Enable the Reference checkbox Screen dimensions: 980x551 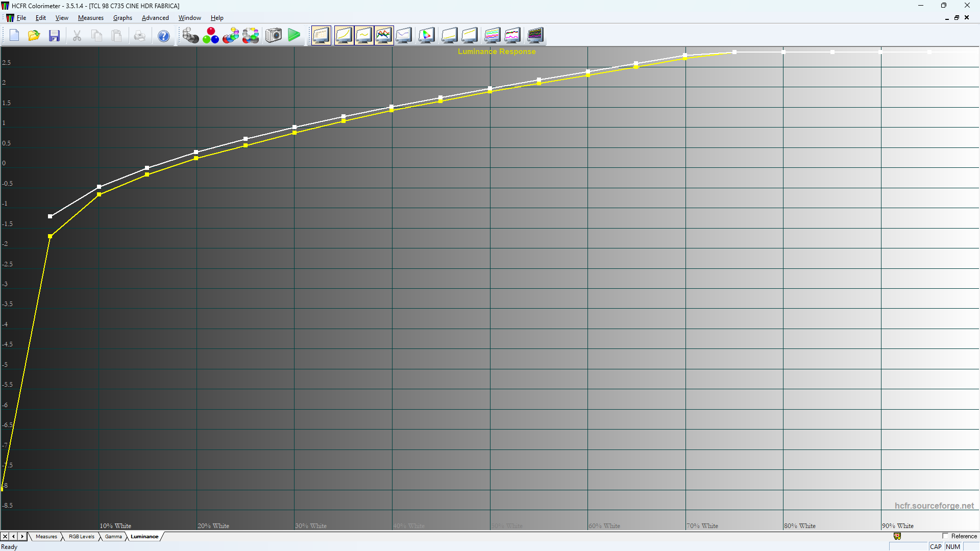pos(945,536)
